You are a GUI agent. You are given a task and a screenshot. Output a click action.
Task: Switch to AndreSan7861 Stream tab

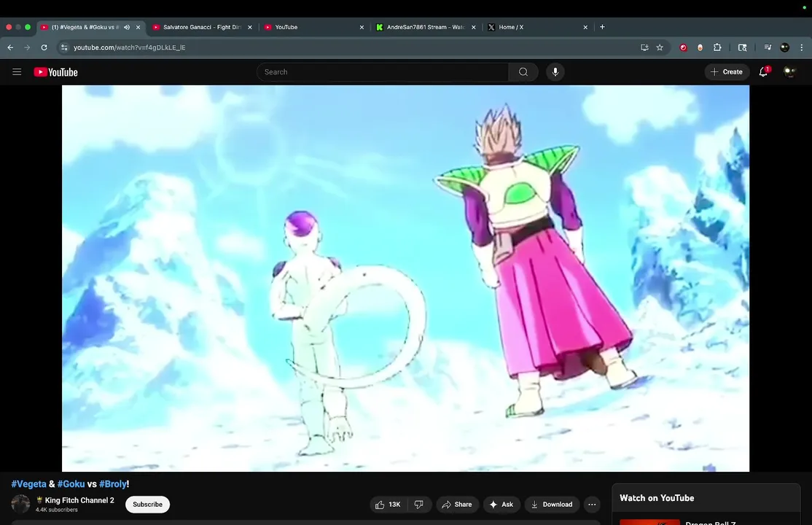click(426, 27)
